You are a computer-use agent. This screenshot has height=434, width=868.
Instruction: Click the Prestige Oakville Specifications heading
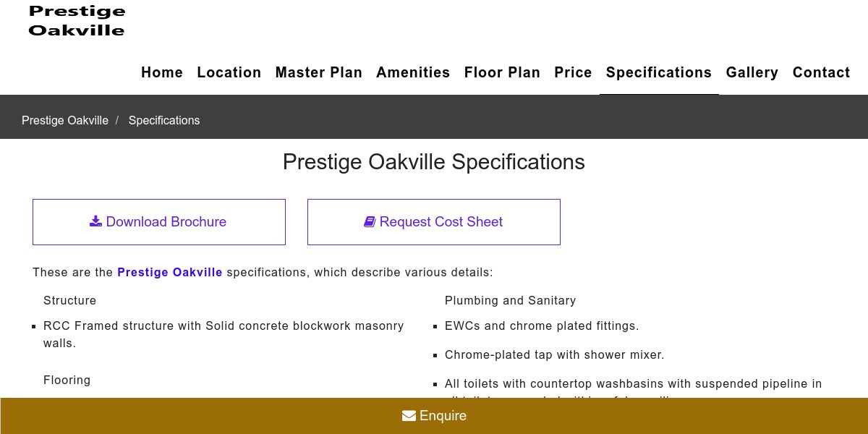click(433, 162)
